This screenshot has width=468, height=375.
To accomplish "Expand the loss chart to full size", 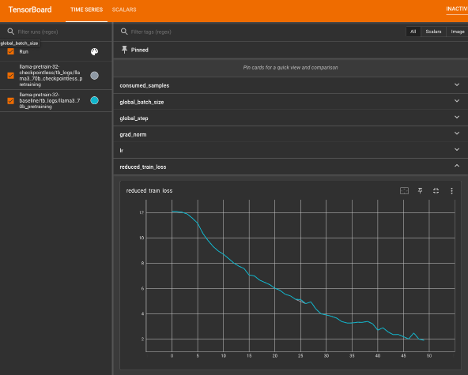I will pyautogui.click(x=436, y=191).
